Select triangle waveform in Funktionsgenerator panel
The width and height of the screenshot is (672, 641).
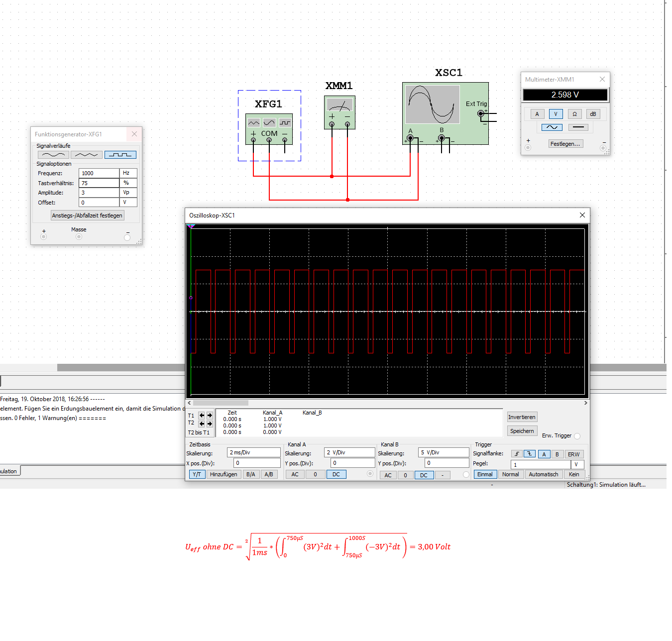coord(87,155)
